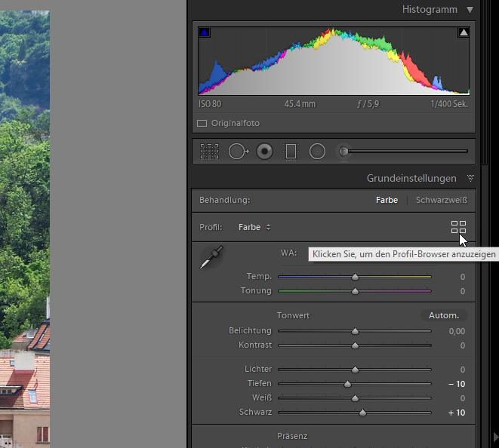Collapse the Grundeinstellungen panel

click(470, 179)
